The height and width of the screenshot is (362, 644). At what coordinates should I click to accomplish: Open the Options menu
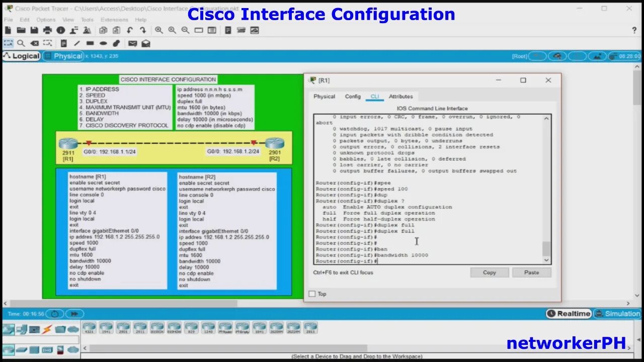pos(46,20)
